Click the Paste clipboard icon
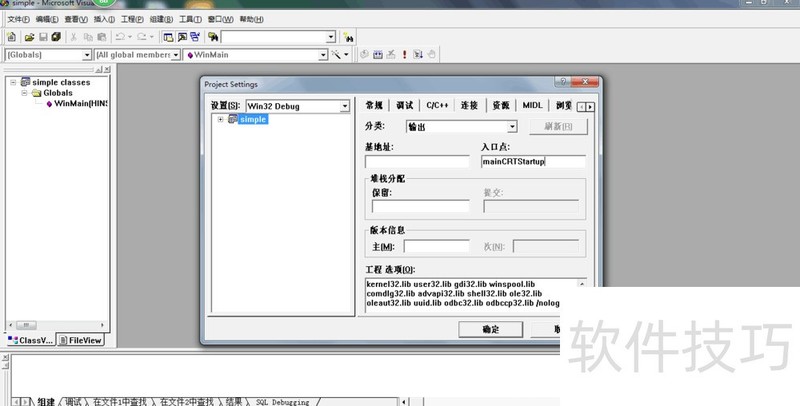This screenshot has height=406, width=800. pos(102,37)
